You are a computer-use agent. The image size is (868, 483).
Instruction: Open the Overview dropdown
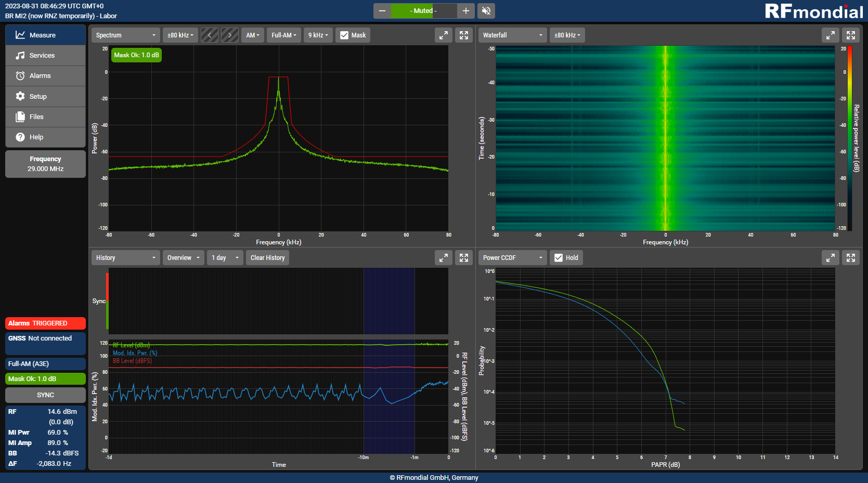pos(184,258)
